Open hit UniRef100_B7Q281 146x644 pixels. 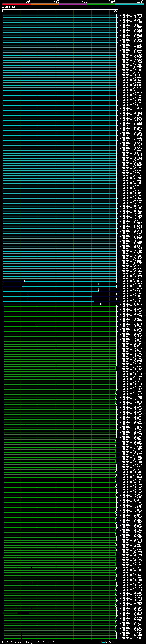tap(131, 329)
